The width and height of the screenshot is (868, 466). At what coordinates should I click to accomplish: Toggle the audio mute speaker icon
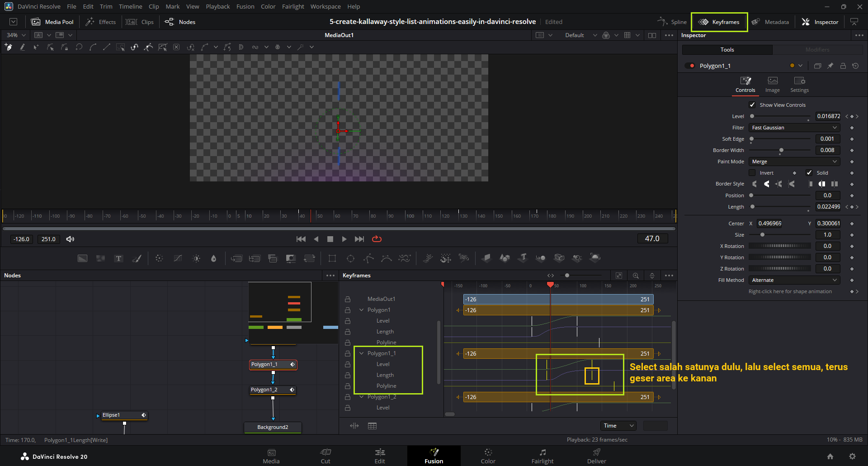point(70,239)
